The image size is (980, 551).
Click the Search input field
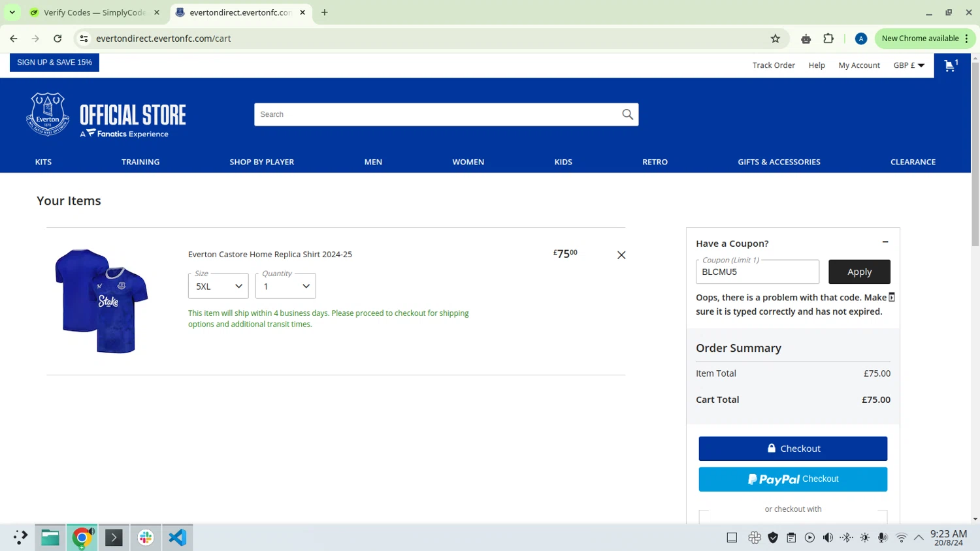438,114
